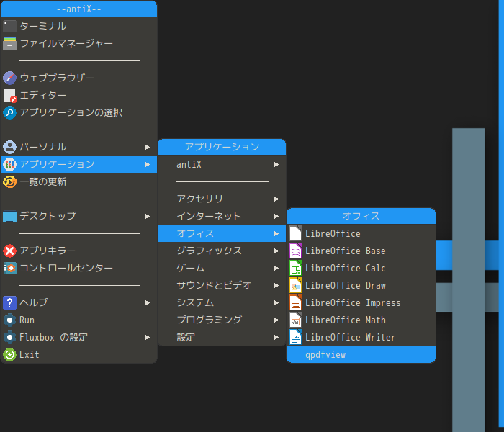This screenshot has height=432, width=504.
Task: Click the Exit label
Action: [30, 354]
